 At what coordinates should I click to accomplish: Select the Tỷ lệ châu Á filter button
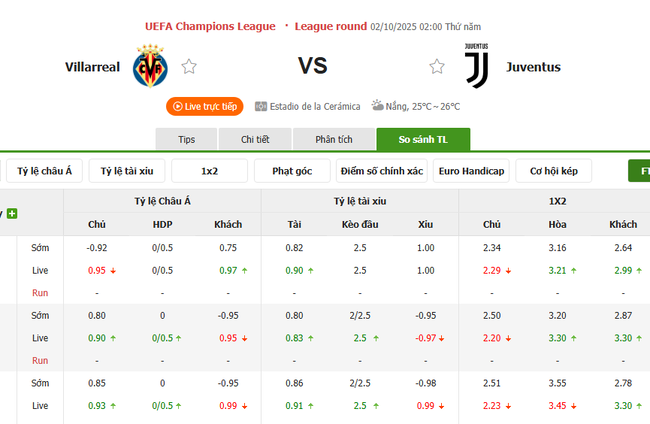(45, 171)
